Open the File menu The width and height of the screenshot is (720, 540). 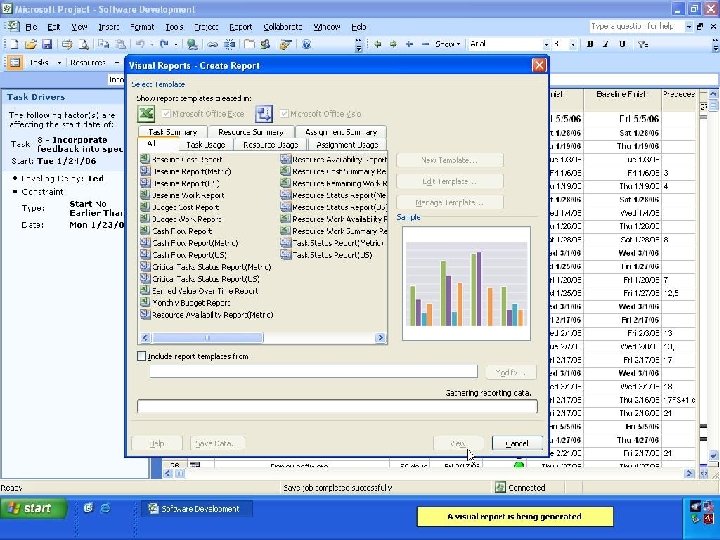31,27
